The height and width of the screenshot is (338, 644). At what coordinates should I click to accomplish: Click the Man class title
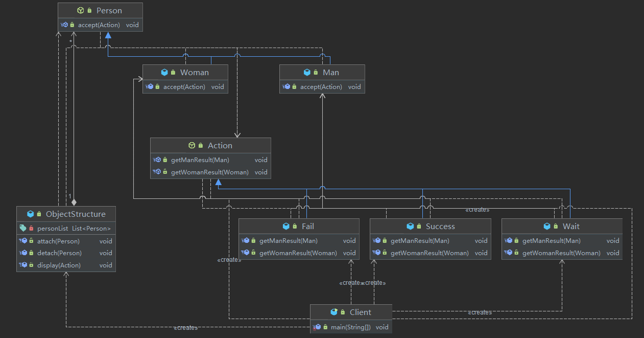point(331,73)
